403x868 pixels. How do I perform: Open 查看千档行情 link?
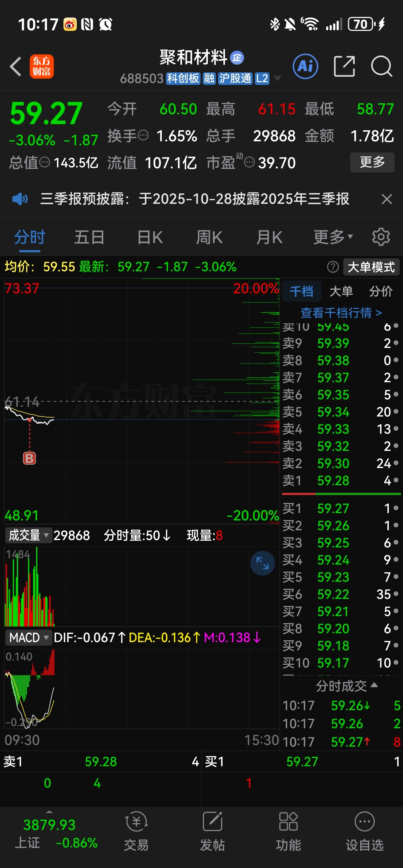click(x=341, y=313)
